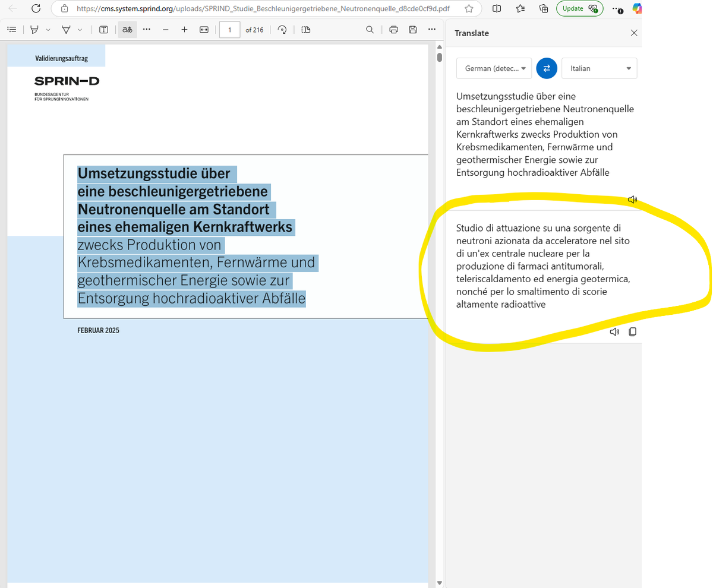713x588 pixels.
Task: Print the PDF document icon
Action: (393, 30)
